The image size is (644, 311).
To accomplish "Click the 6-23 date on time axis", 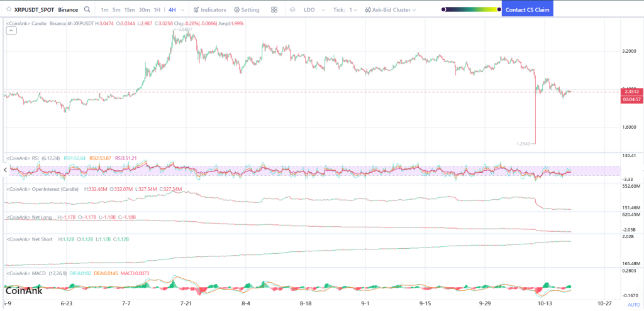I will click(x=67, y=303).
